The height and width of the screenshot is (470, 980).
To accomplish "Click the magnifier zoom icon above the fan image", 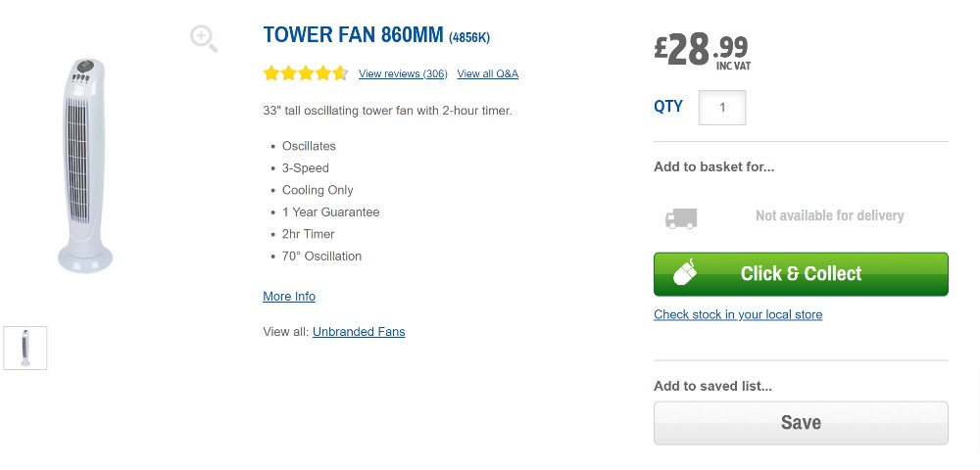I will click(204, 39).
